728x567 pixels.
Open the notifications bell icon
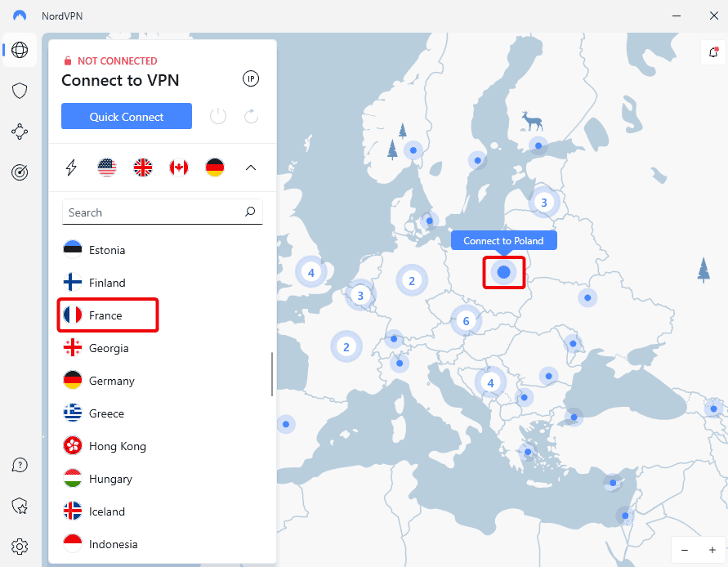click(713, 52)
